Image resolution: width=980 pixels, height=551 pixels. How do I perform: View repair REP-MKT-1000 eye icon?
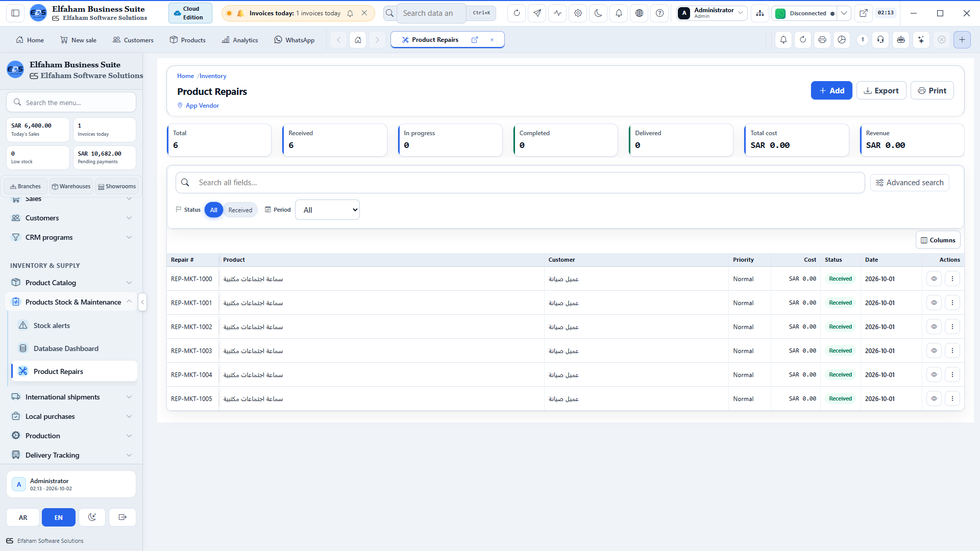pos(934,279)
